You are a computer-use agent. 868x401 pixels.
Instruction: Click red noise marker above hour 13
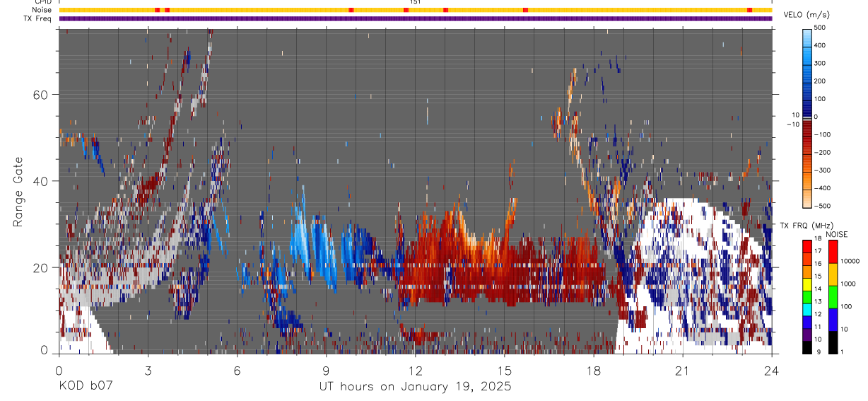coord(445,10)
